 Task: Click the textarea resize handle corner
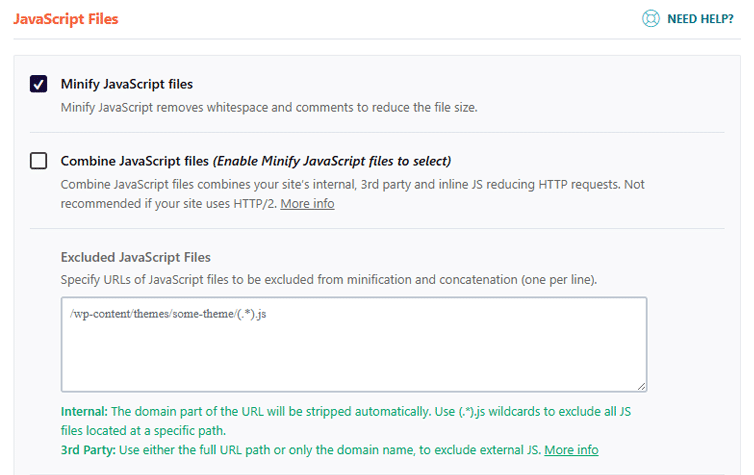pos(641,387)
